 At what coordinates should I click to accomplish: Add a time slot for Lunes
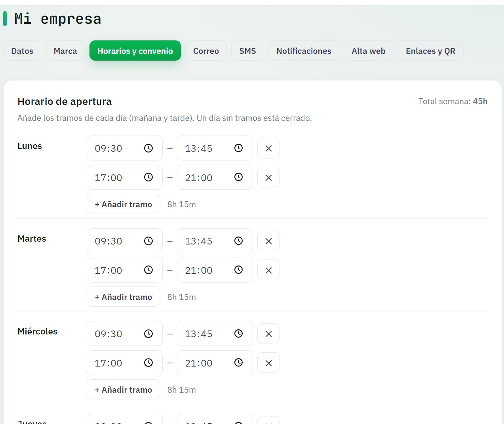click(x=124, y=204)
